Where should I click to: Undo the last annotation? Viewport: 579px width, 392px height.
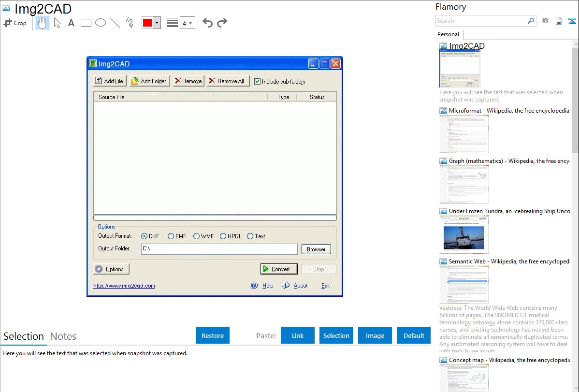pyautogui.click(x=207, y=23)
